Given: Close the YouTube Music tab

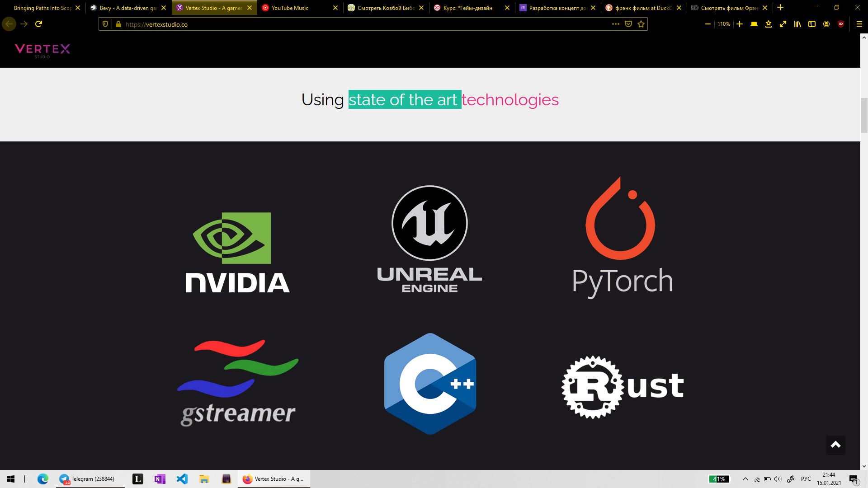Looking at the screenshot, I should (x=335, y=8).
